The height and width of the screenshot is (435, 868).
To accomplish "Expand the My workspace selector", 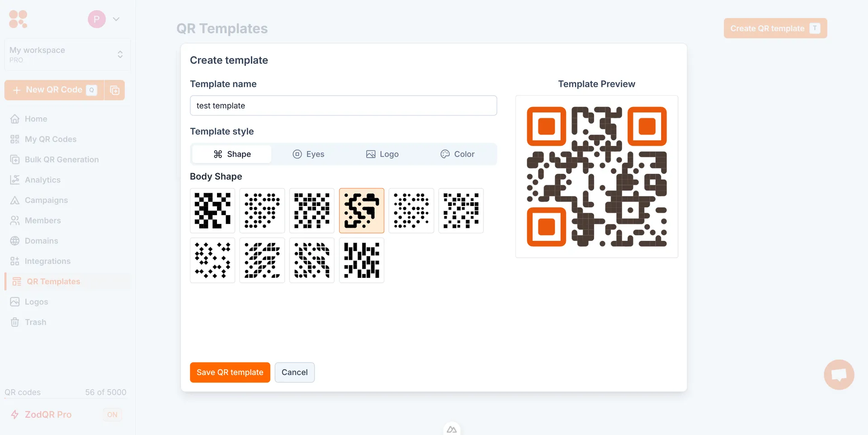I will tap(67, 55).
